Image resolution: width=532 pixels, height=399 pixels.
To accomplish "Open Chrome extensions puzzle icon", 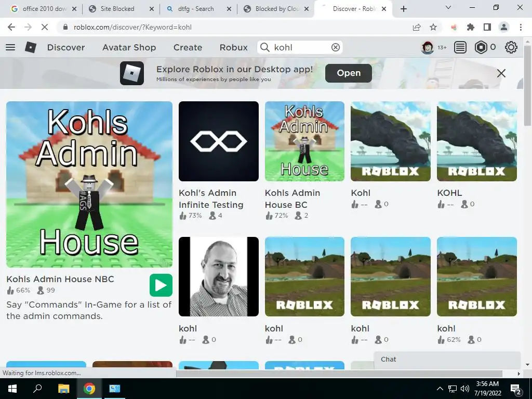I will [x=471, y=27].
